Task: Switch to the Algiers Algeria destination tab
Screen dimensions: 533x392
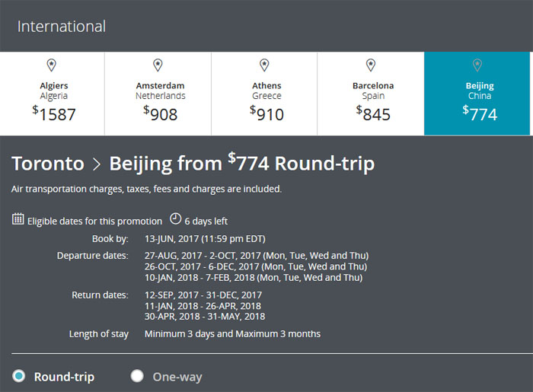Action: (53, 91)
